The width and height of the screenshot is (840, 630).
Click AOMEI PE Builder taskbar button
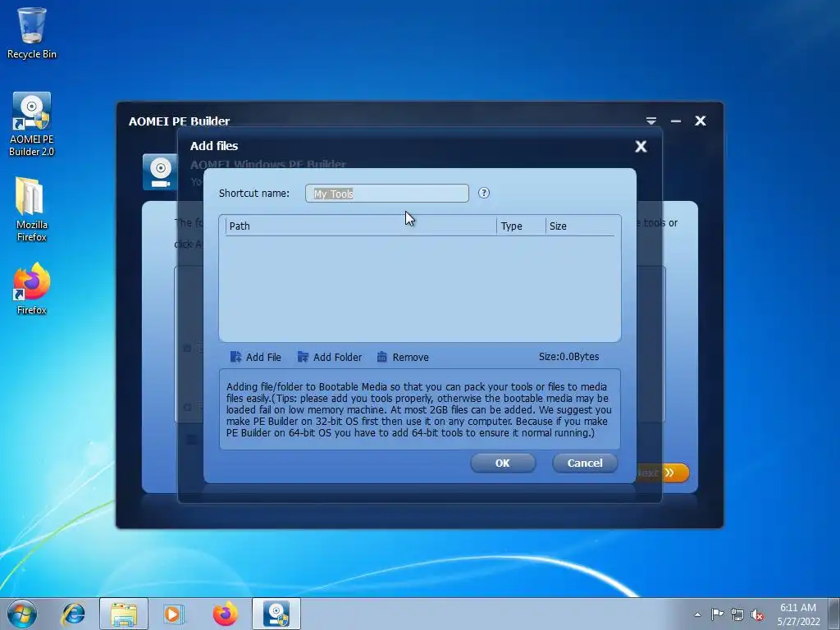click(276, 614)
